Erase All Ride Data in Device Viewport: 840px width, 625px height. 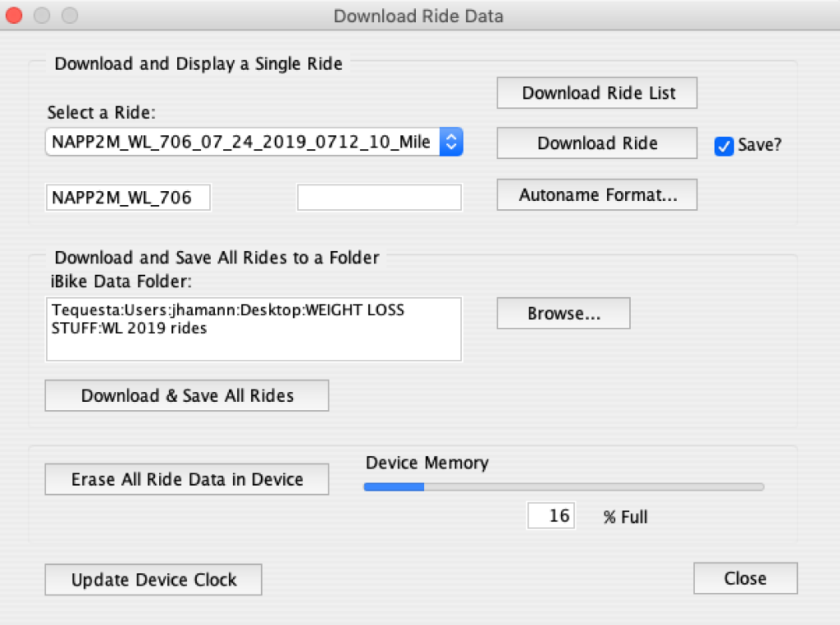click(187, 479)
